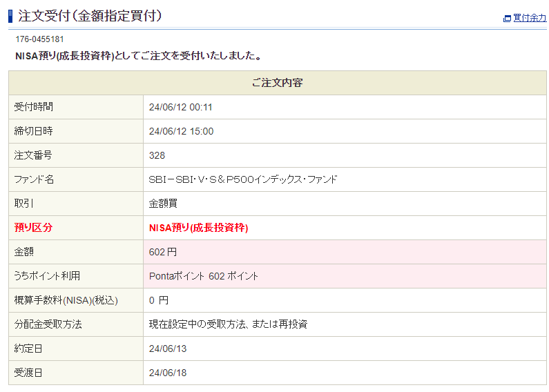Click the order number 328

point(157,155)
